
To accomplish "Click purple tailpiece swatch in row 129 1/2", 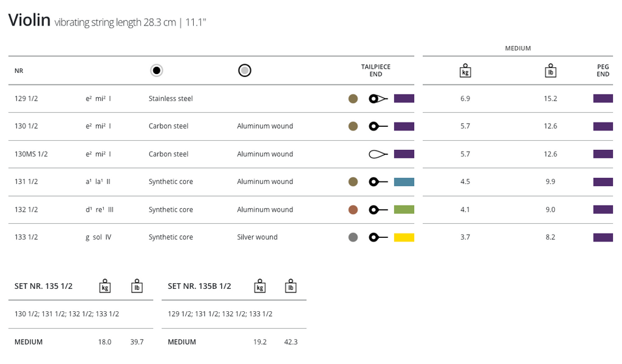I will [404, 99].
